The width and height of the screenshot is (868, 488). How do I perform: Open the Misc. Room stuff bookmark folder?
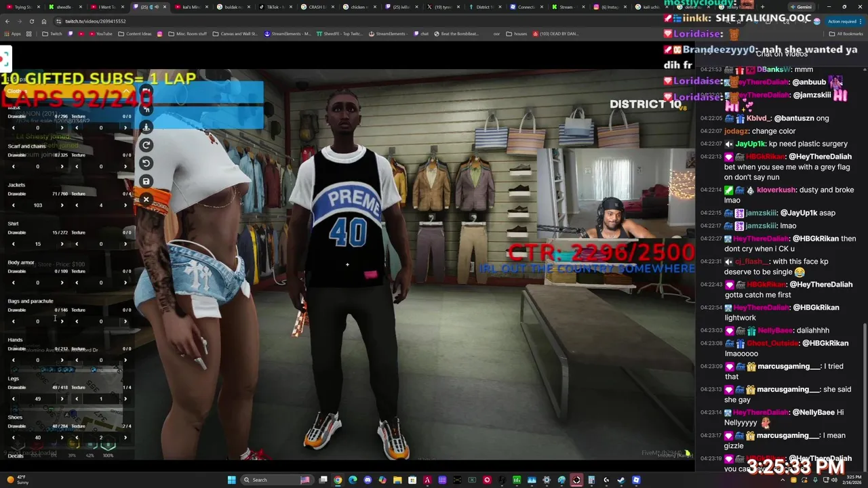pyautogui.click(x=188, y=34)
